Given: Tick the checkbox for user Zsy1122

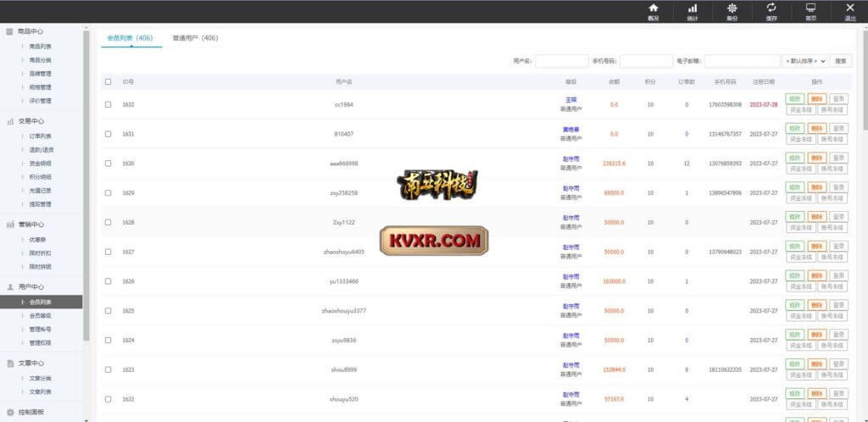Looking at the screenshot, I should tap(108, 222).
